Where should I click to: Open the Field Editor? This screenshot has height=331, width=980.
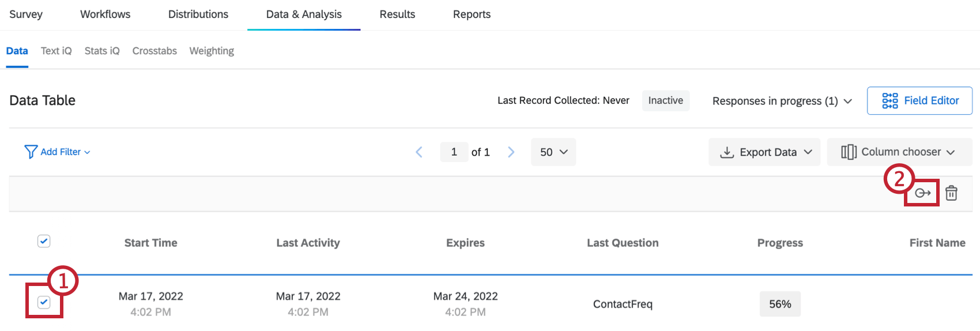pos(930,101)
